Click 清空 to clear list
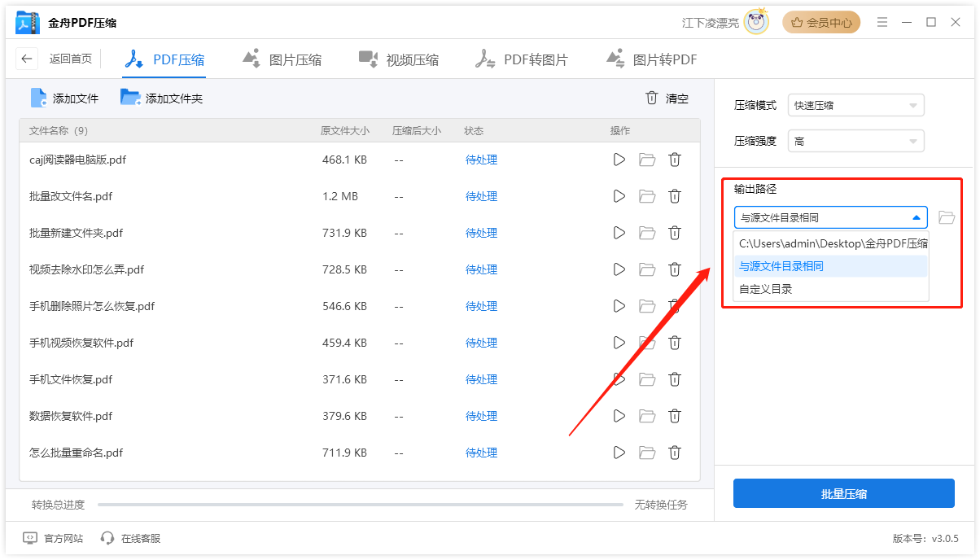Viewport: 980px width, 560px height. point(667,98)
